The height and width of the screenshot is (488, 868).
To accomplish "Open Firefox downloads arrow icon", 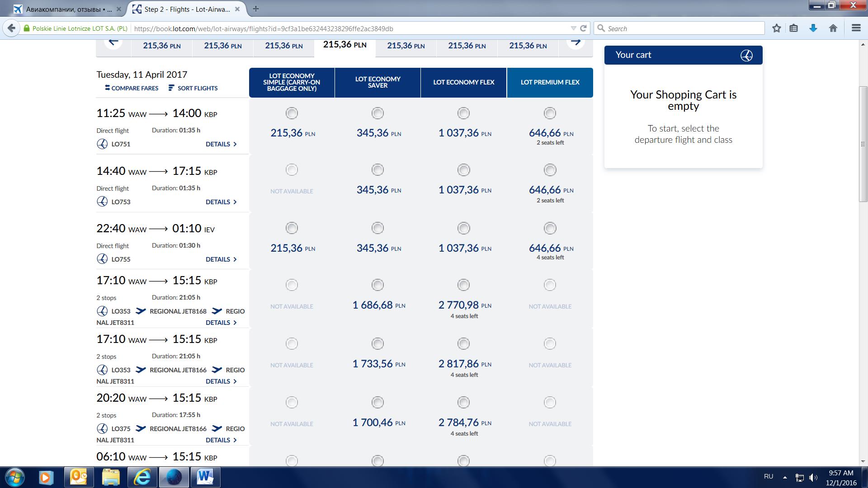I will click(x=813, y=28).
